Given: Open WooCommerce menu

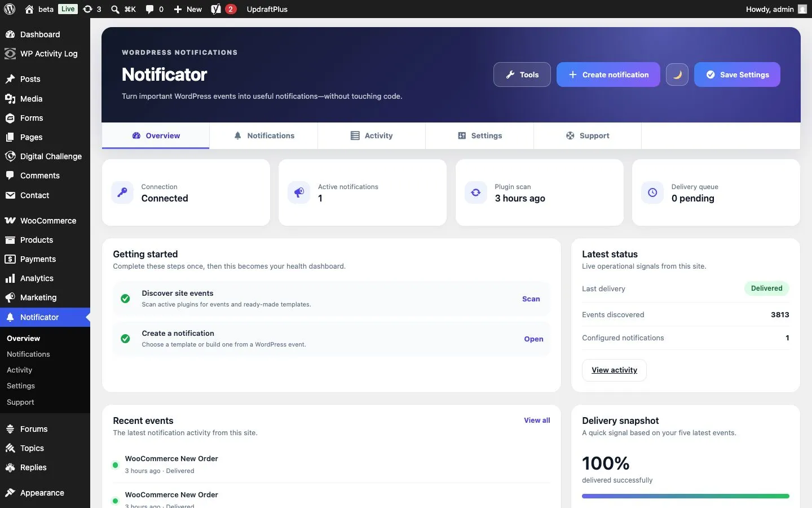Looking at the screenshot, I should (x=45, y=221).
